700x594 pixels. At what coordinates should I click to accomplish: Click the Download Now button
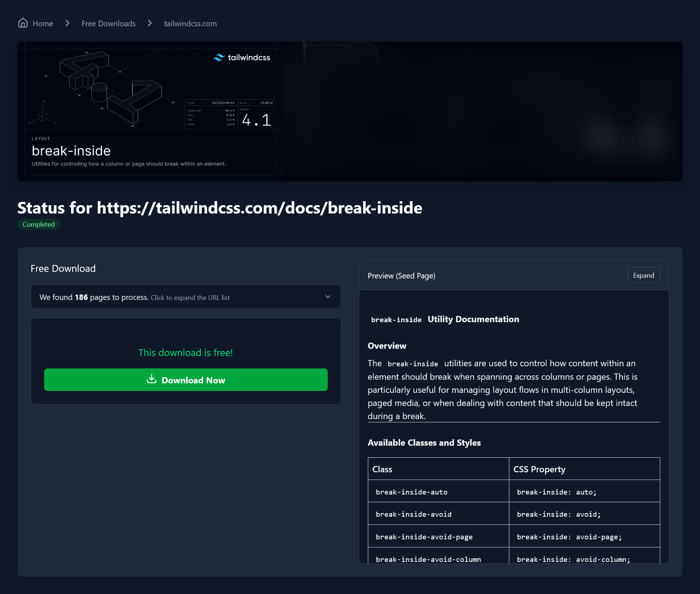tap(186, 380)
